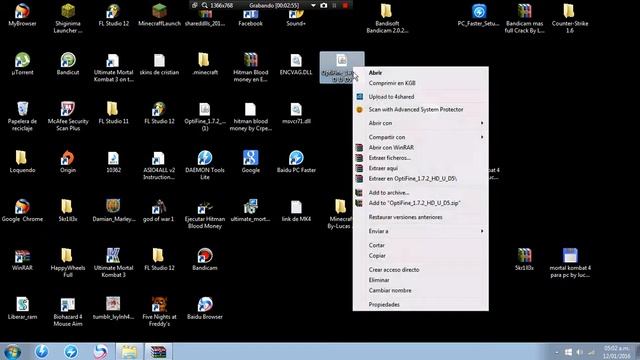Select Five Nights at Freddy's icon
Image resolution: width=640 pixels, height=360 pixels.
click(159, 311)
